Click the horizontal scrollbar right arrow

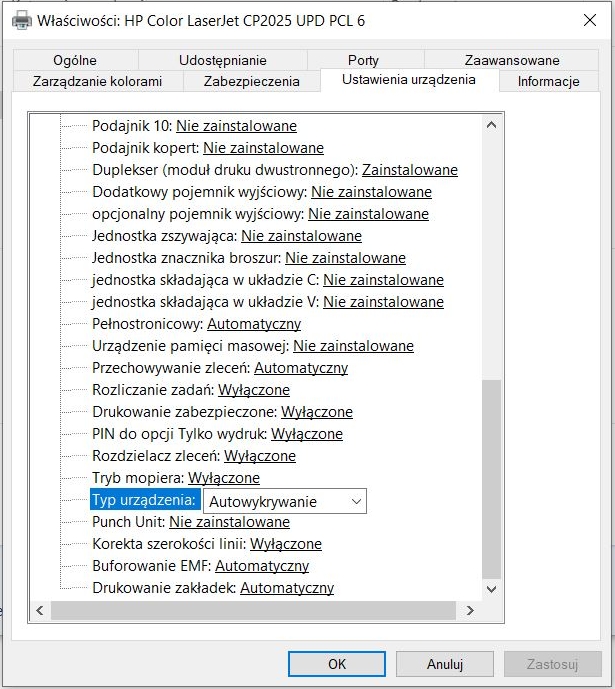pyautogui.click(x=470, y=610)
